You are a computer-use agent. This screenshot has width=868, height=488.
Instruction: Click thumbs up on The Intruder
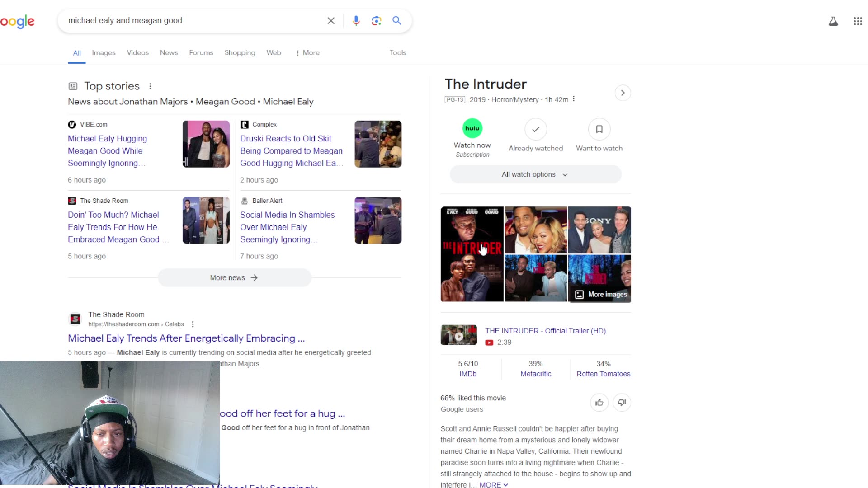(x=599, y=403)
